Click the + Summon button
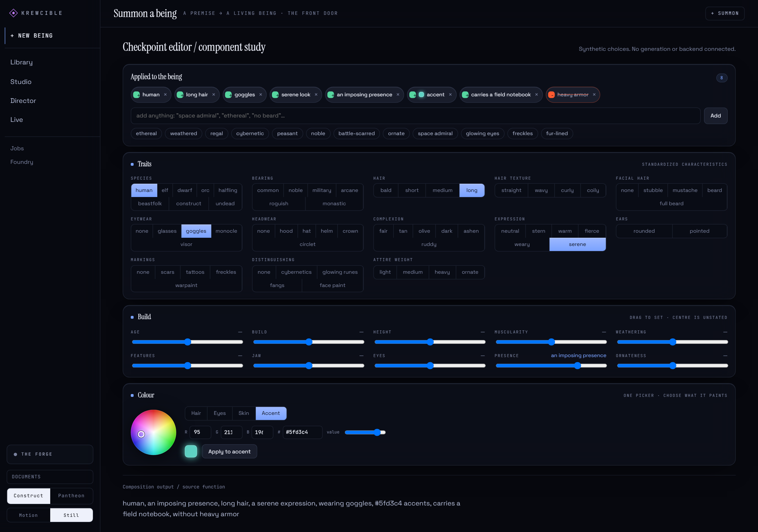 click(725, 13)
